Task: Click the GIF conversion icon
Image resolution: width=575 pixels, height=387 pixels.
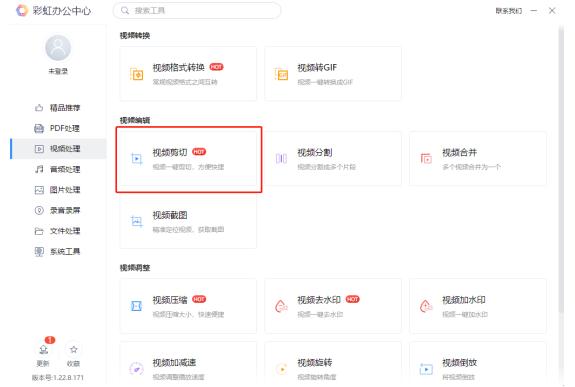Action: point(282,74)
